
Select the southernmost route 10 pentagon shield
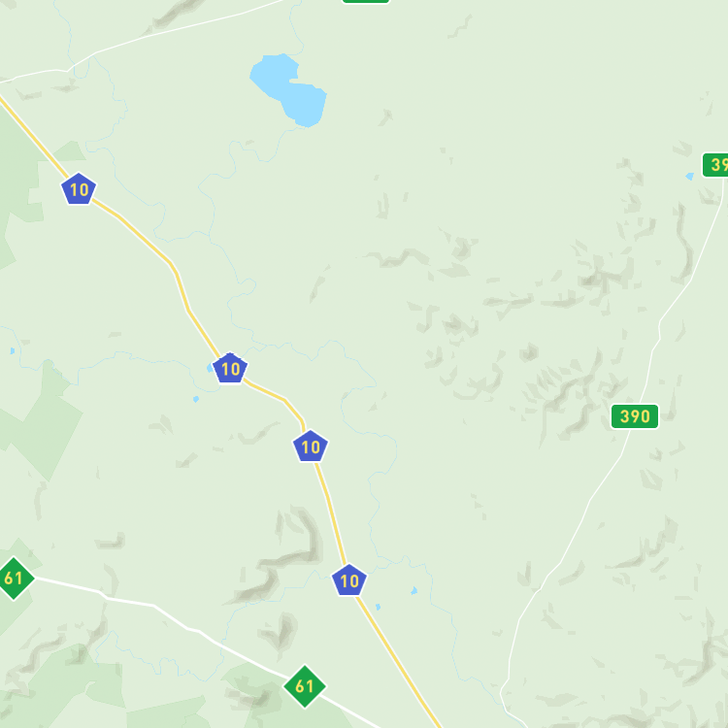(x=349, y=579)
